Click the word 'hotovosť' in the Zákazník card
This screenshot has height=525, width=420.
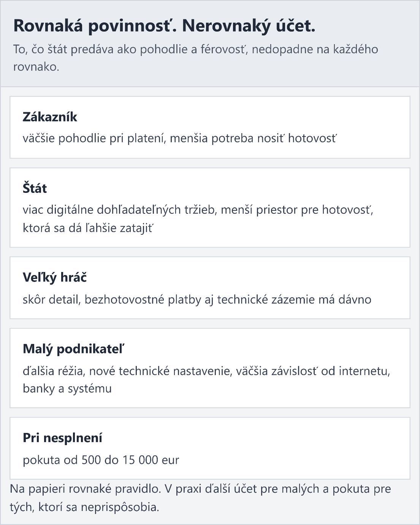tap(312, 138)
